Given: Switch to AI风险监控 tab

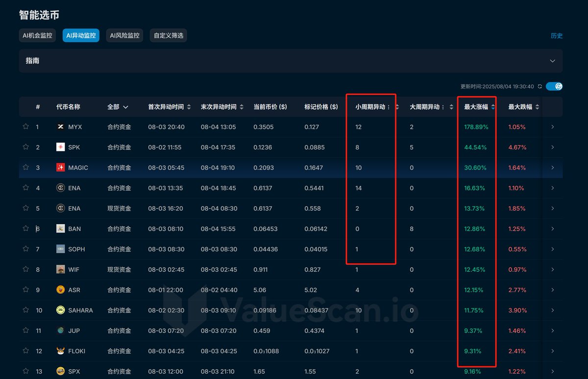Looking at the screenshot, I should coord(124,35).
